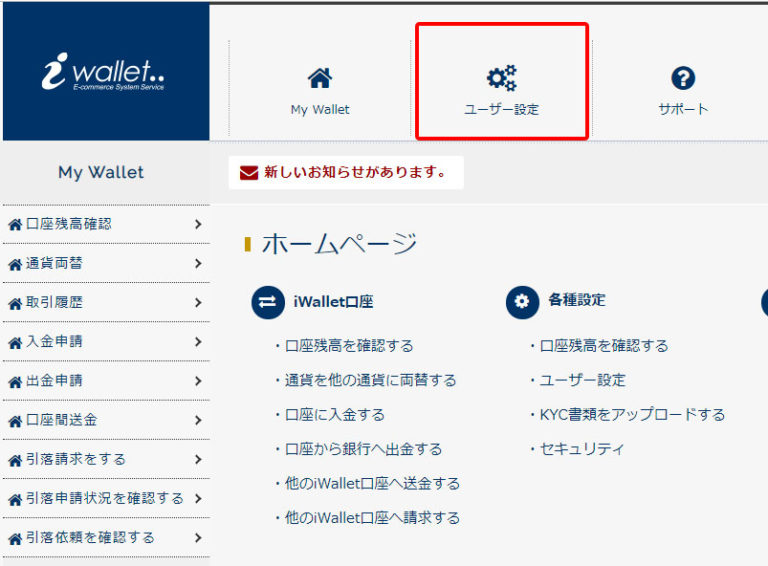Open 口座残高を確認する link under 各種設定
The width and height of the screenshot is (768, 566).
(x=604, y=346)
